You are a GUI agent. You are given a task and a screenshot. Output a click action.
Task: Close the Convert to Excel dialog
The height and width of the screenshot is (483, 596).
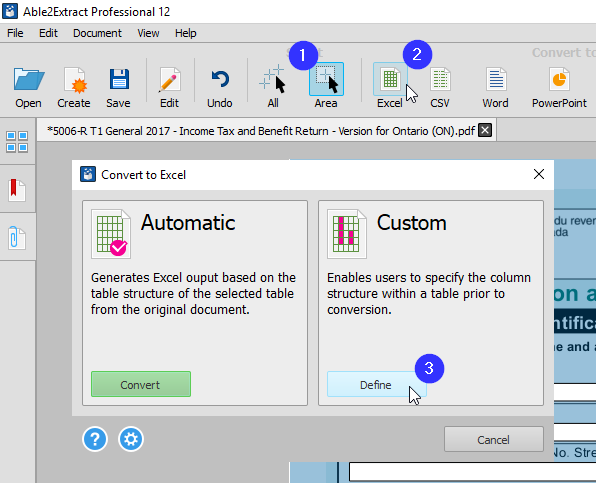click(539, 174)
